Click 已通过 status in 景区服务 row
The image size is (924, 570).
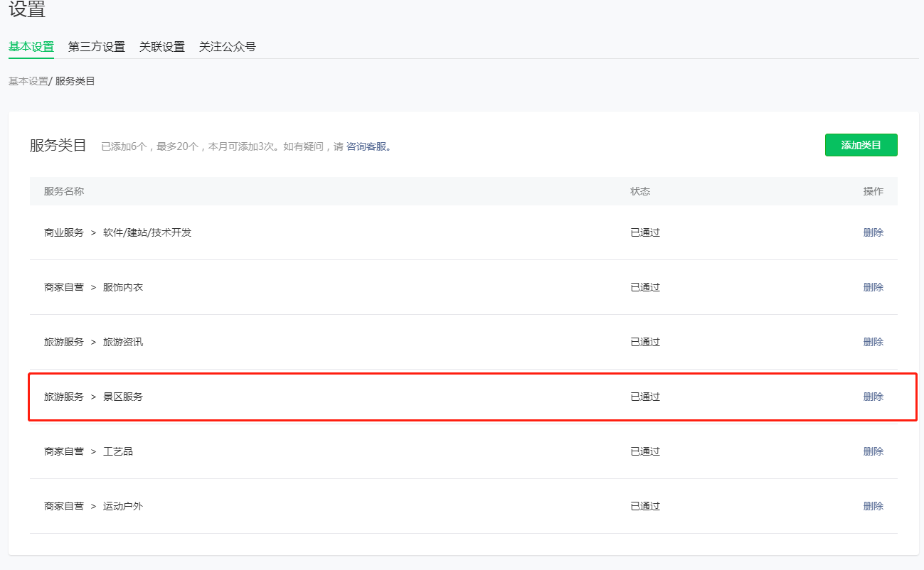pyautogui.click(x=645, y=397)
